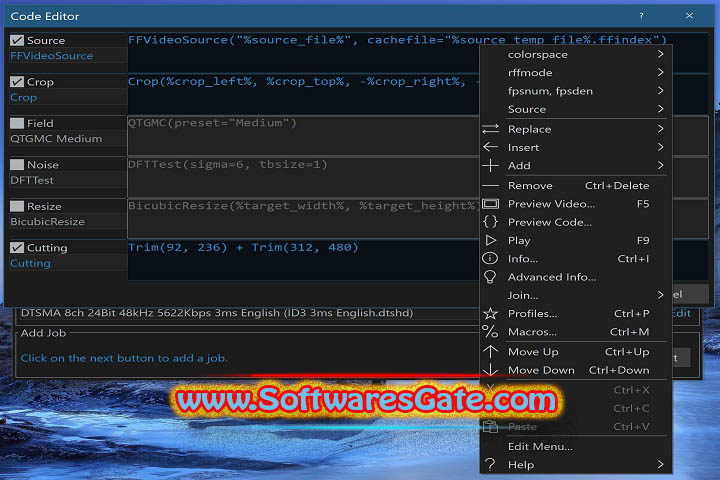Click the Advanced Info lightbulb icon
720x480 pixels.
click(x=490, y=277)
